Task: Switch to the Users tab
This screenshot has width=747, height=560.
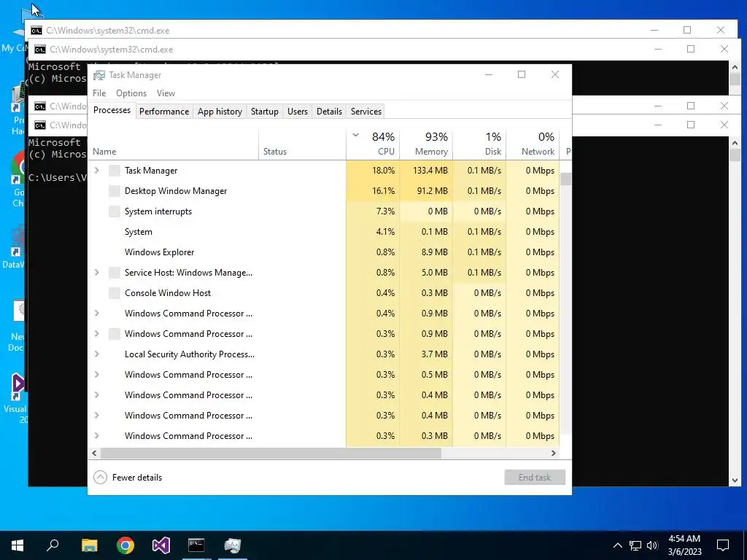Action: click(298, 112)
